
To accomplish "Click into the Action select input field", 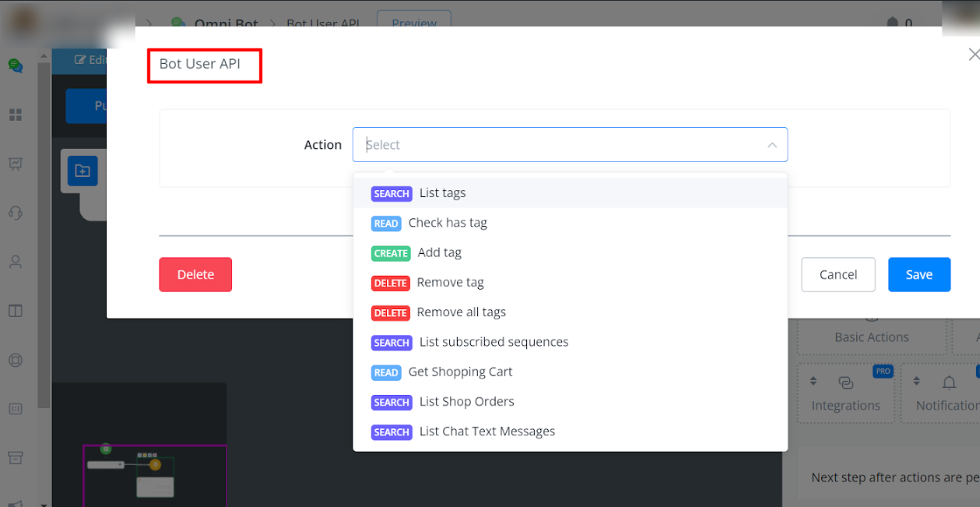I will pos(560,145).
